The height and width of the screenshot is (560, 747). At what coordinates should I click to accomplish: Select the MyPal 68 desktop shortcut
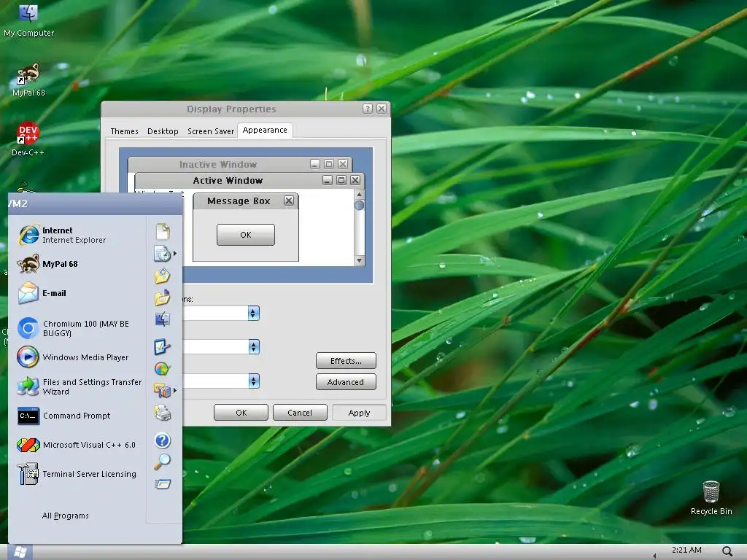28,79
